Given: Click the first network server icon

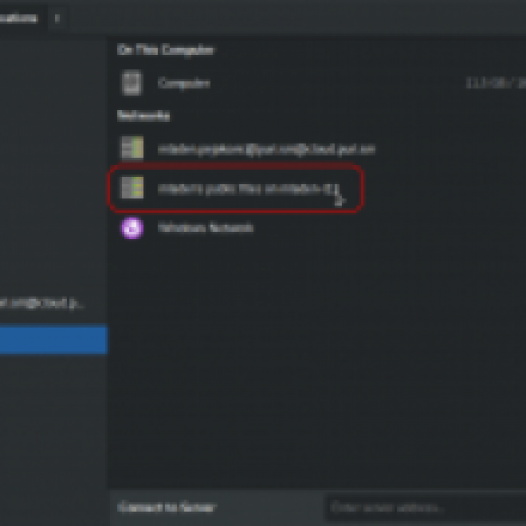Looking at the screenshot, I should pyautogui.click(x=132, y=148).
